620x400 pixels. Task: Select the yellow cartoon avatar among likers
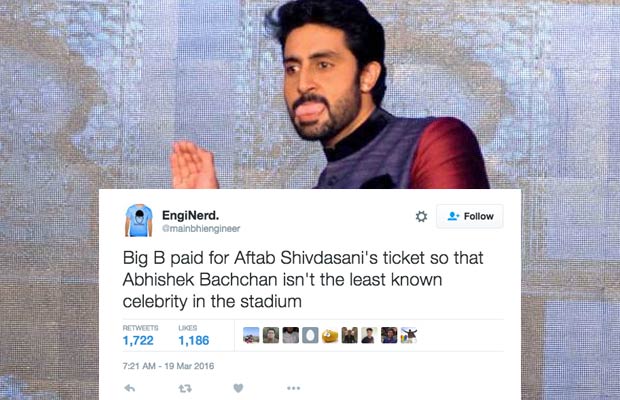pyautogui.click(x=330, y=335)
